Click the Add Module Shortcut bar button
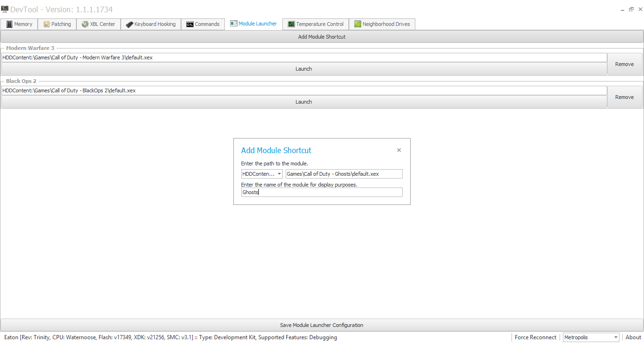644x343 pixels. pyautogui.click(x=322, y=37)
